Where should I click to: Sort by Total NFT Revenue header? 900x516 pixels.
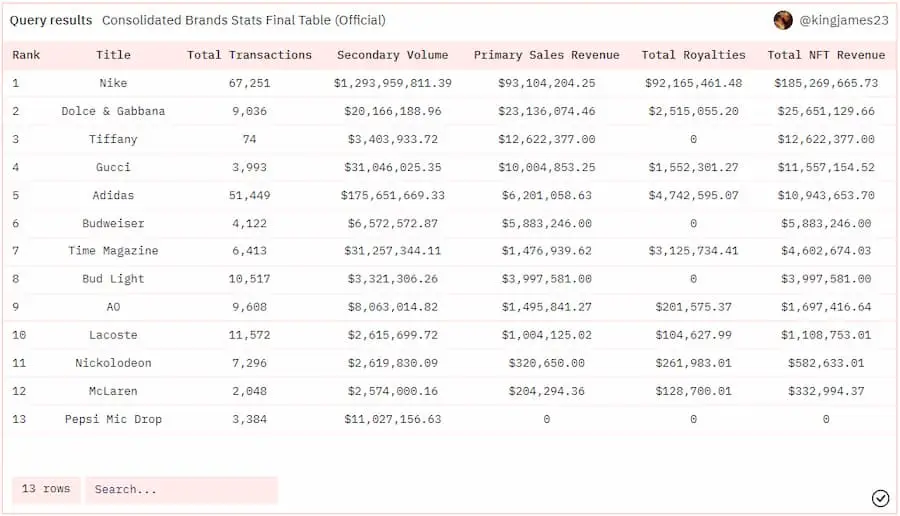(826, 55)
